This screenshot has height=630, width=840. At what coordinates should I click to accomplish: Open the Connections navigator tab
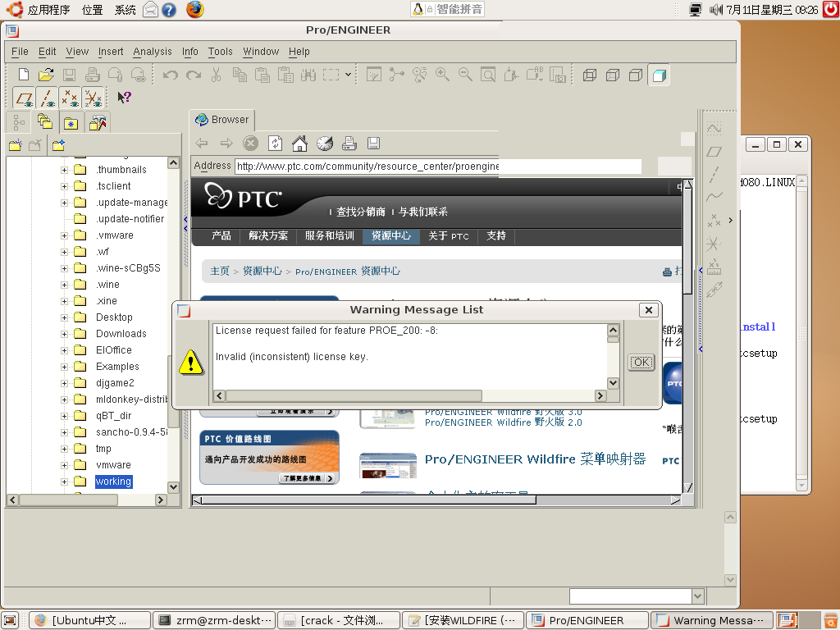click(98, 123)
